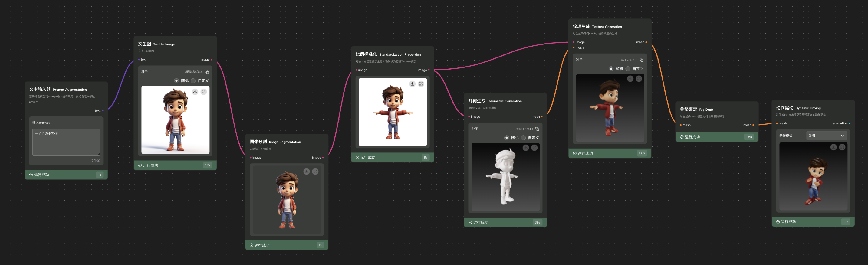Click the segmented cartoon boy thumbnail
The image size is (868, 265).
point(287,200)
